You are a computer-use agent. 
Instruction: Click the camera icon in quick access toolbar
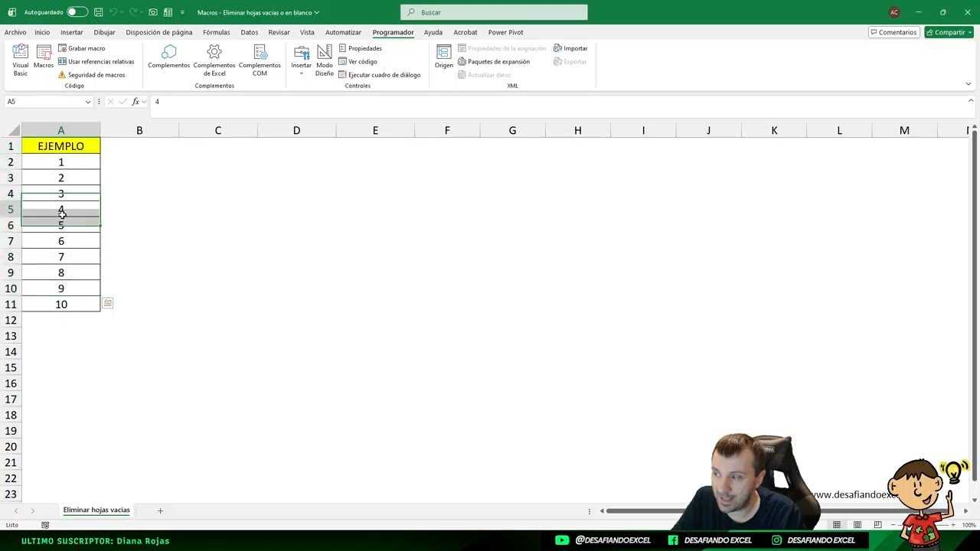coord(153,12)
